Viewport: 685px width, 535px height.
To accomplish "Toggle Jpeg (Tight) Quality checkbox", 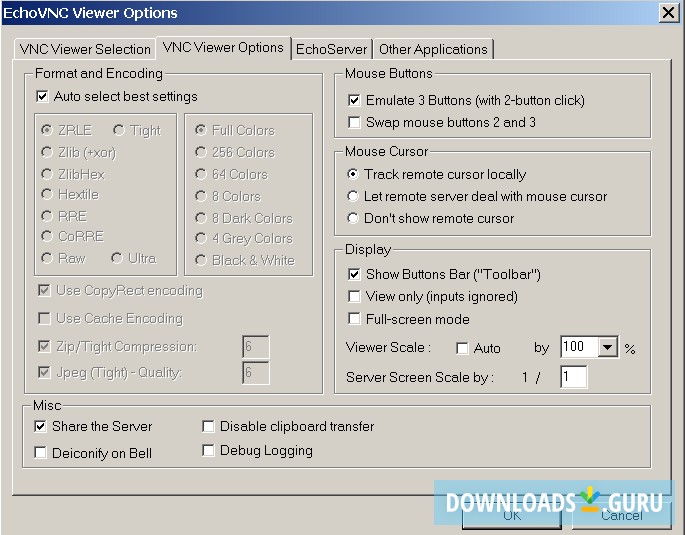I will [44, 373].
